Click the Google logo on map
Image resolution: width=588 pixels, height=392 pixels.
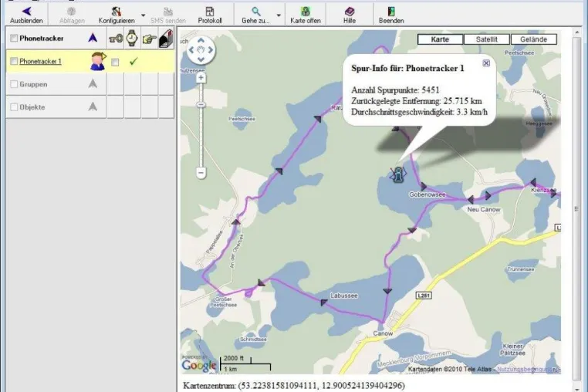[x=199, y=365]
